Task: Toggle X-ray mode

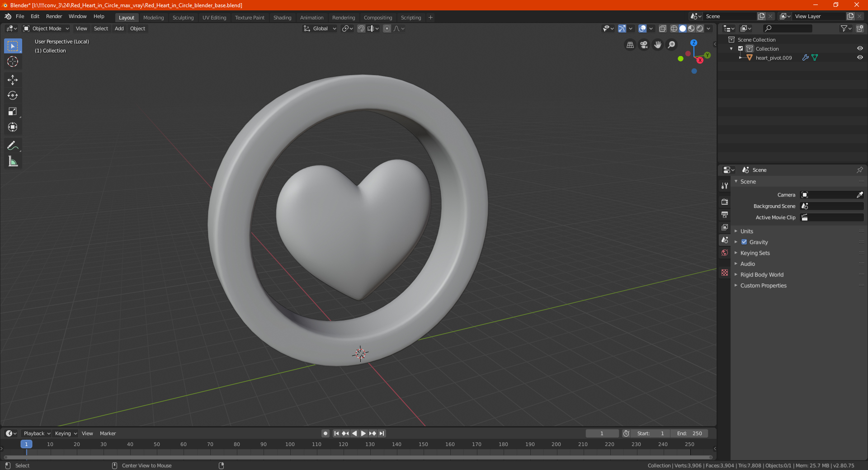Action: 662,28
